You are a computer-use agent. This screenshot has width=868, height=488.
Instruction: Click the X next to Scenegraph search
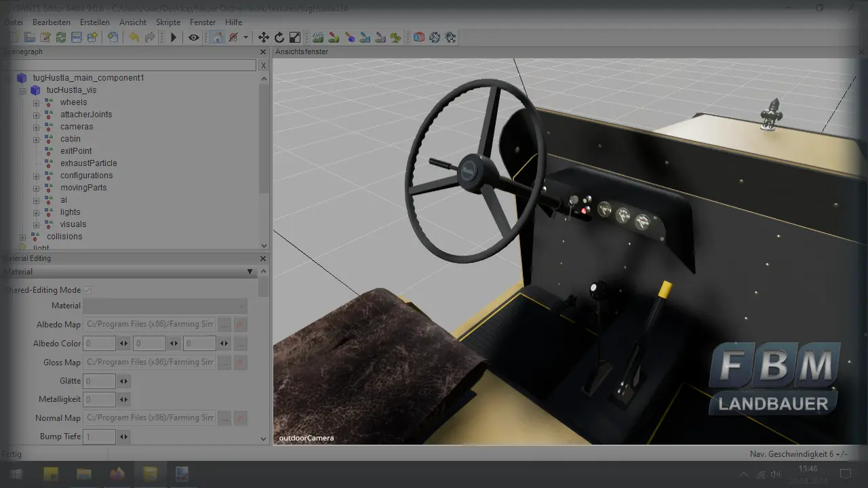(x=263, y=66)
